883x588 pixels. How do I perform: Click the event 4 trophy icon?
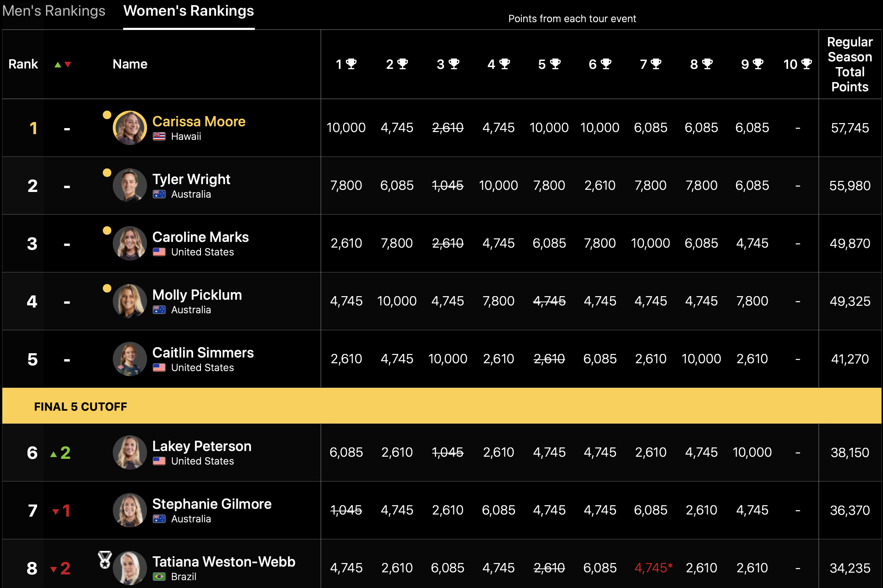tap(505, 64)
